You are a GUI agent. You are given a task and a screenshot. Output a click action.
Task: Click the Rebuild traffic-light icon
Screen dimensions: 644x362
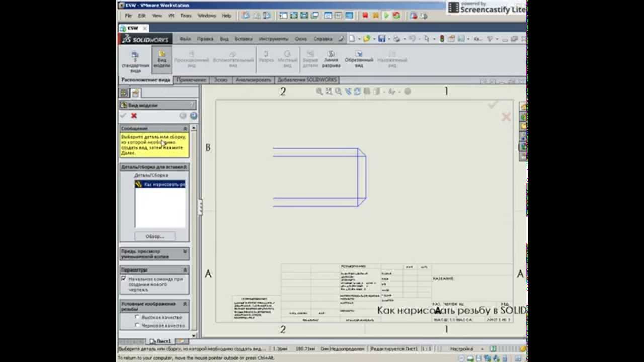click(442, 39)
